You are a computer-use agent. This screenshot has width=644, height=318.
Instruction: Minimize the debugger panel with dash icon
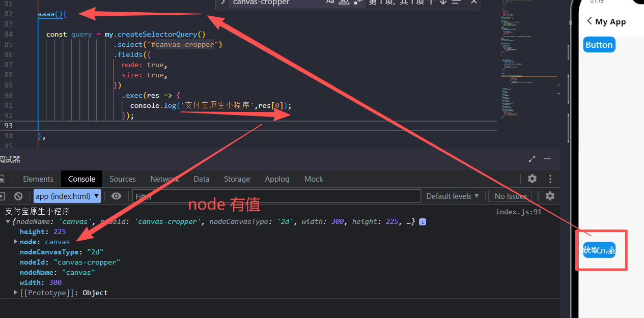point(547,159)
